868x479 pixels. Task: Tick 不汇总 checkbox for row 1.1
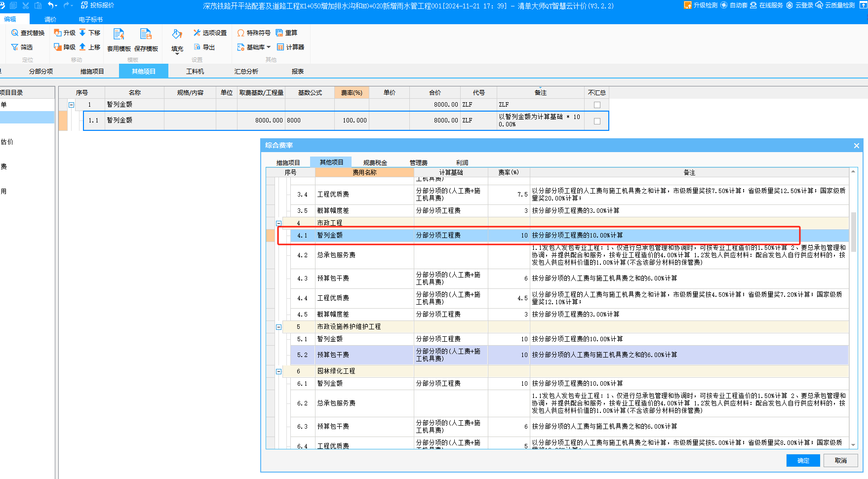597,121
